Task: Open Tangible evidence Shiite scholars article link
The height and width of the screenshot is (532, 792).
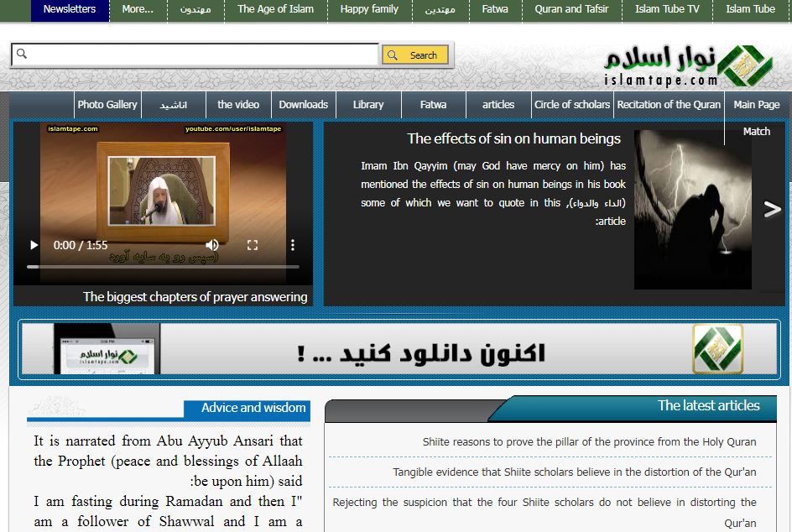Action: pyautogui.click(x=574, y=472)
